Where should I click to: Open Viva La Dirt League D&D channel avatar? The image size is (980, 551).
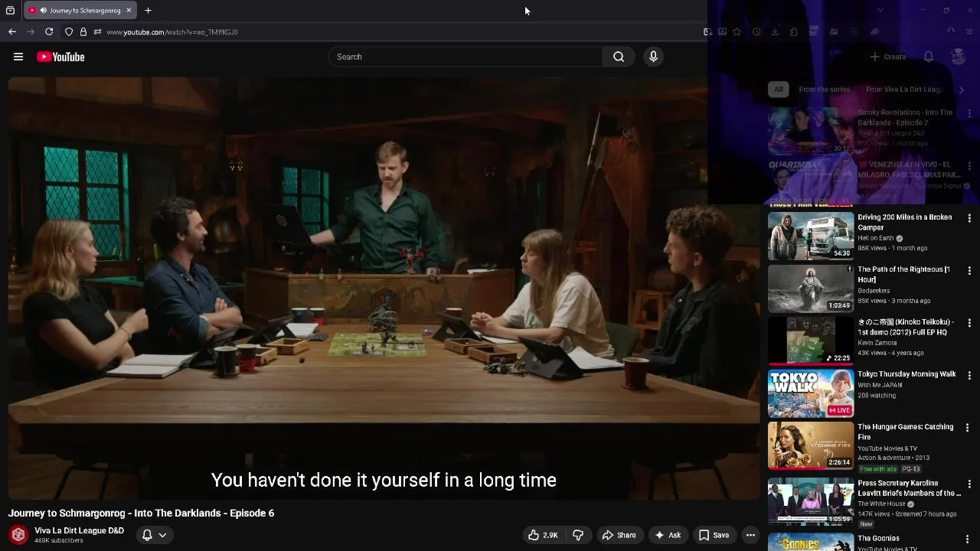click(x=18, y=535)
